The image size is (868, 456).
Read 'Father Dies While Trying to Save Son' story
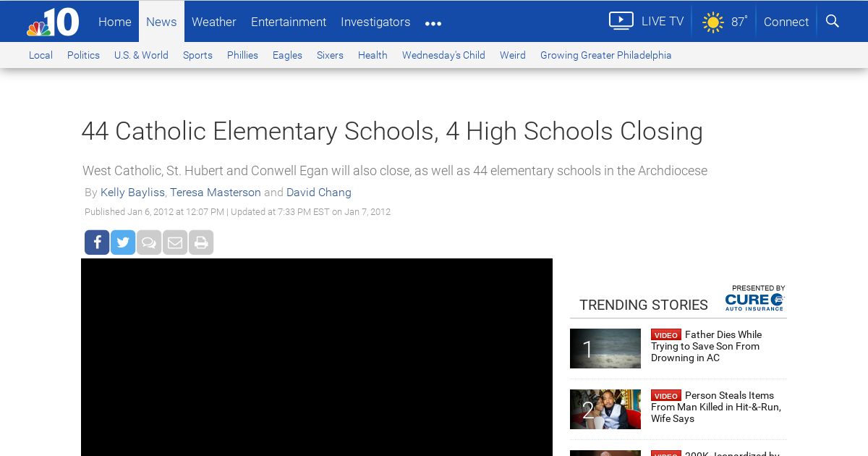click(x=706, y=346)
